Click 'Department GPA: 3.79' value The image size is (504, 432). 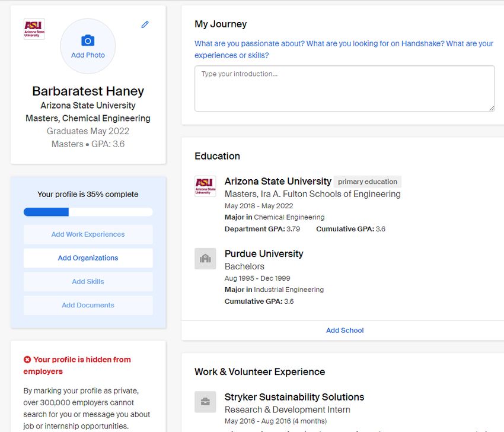(262, 229)
